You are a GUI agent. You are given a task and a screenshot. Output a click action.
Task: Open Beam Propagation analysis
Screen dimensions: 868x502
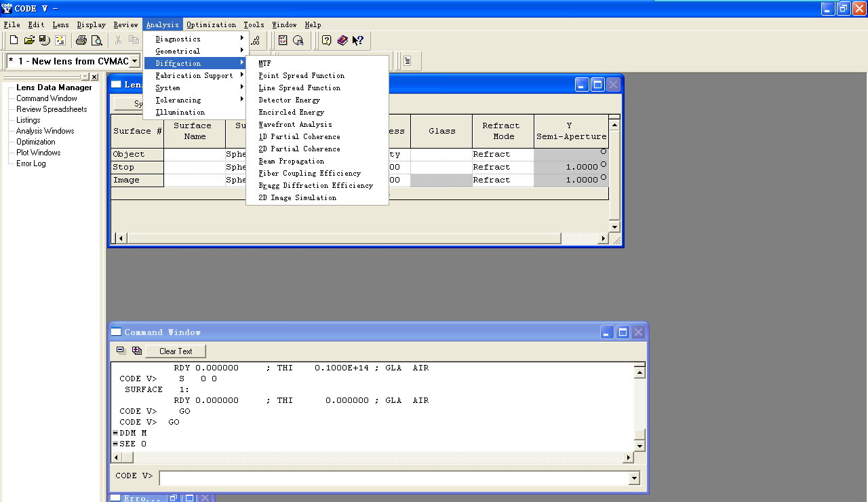(317, 161)
